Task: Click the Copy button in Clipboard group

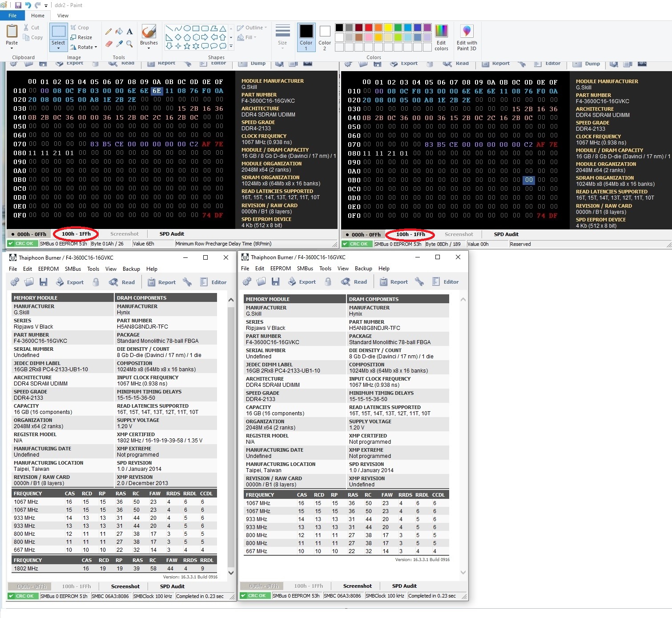Action: (x=33, y=37)
